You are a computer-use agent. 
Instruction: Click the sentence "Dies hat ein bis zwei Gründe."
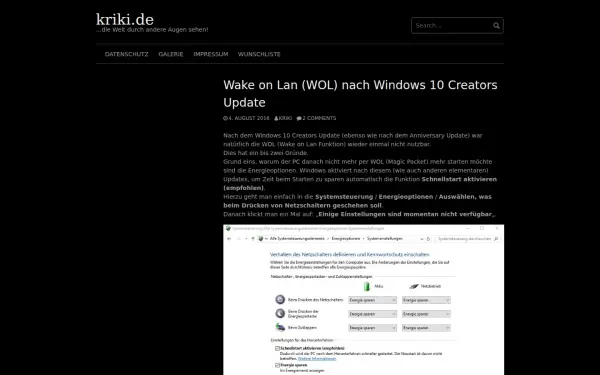[266, 153]
